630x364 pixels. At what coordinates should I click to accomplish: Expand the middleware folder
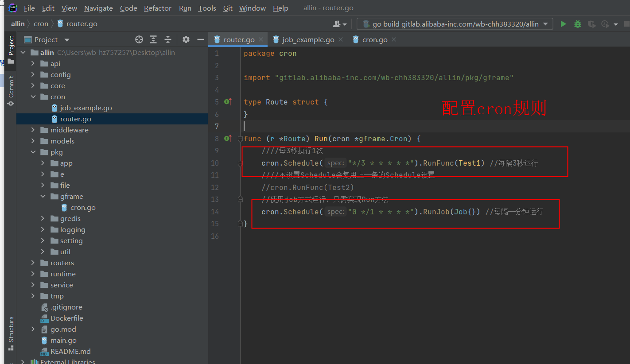(33, 130)
